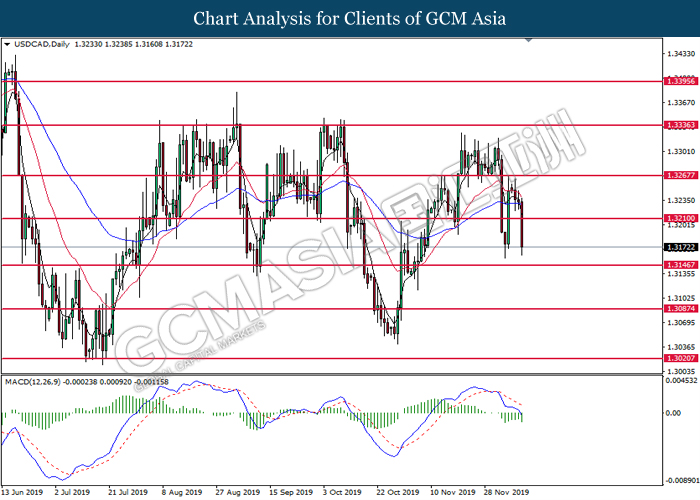700x500 pixels.
Task: Click the 1.31355 price axis value
Action: tap(681, 274)
